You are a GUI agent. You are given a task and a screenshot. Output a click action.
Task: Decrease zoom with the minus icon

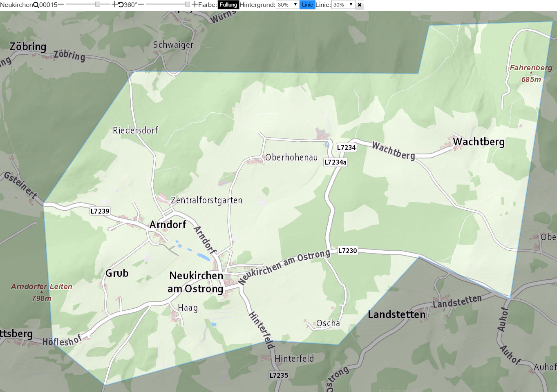coord(61,4)
